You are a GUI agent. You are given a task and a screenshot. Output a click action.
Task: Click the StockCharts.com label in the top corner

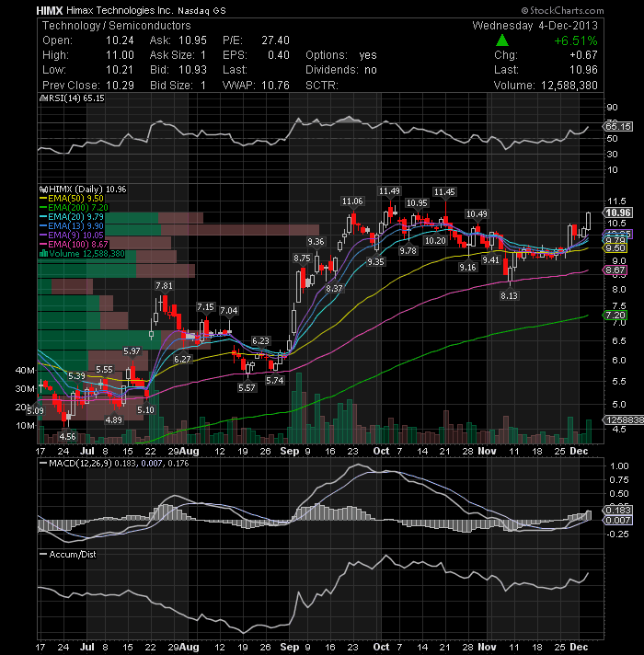562,10
